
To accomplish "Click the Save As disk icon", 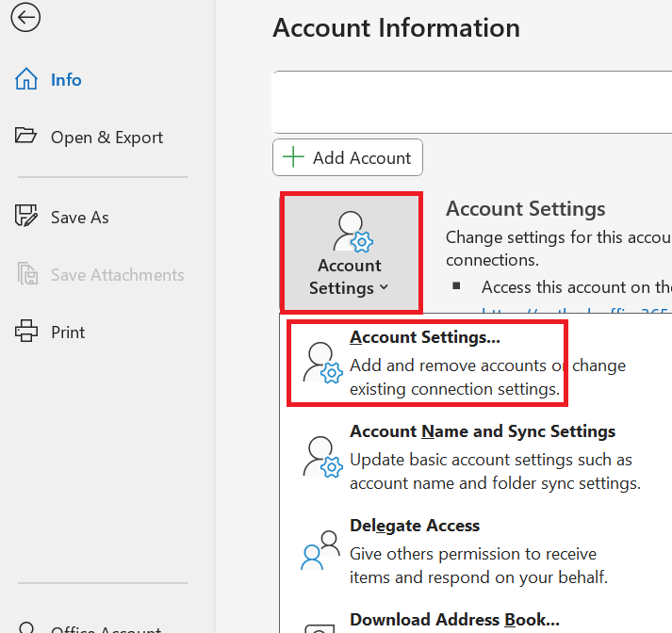I will point(26,216).
